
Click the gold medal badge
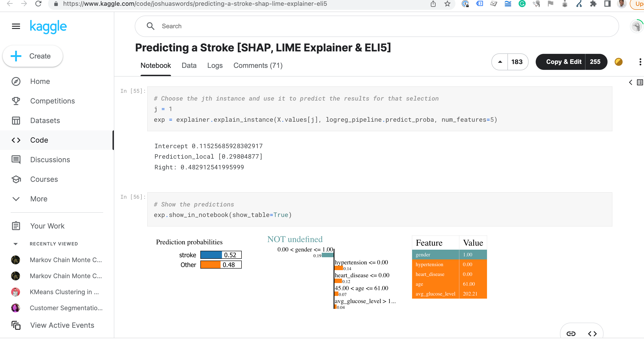pos(618,62)
